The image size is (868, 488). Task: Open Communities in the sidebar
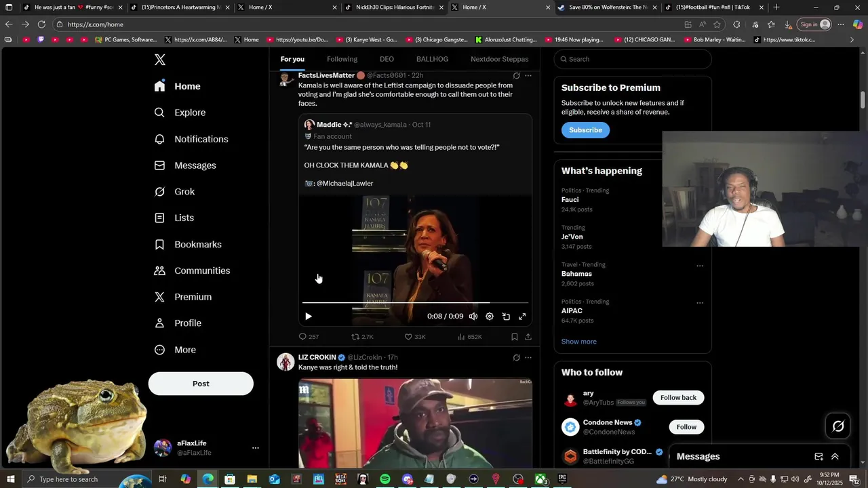coord(192,270)
